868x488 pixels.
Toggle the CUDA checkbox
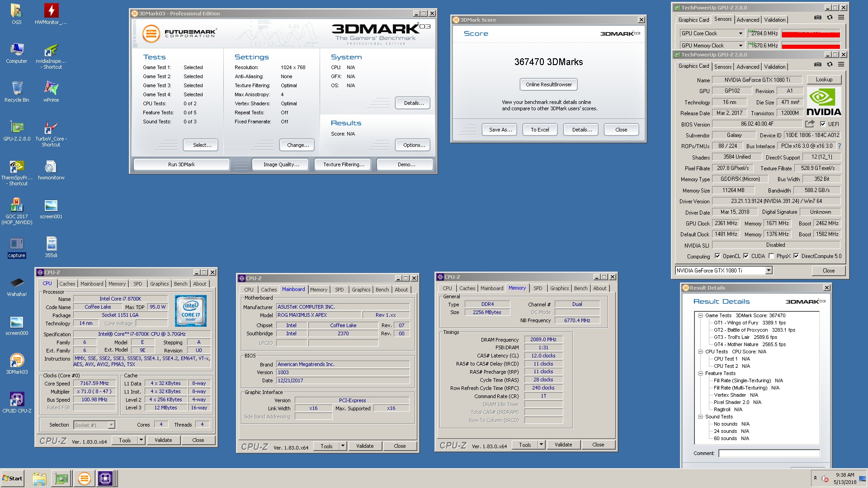pos(746,256)
